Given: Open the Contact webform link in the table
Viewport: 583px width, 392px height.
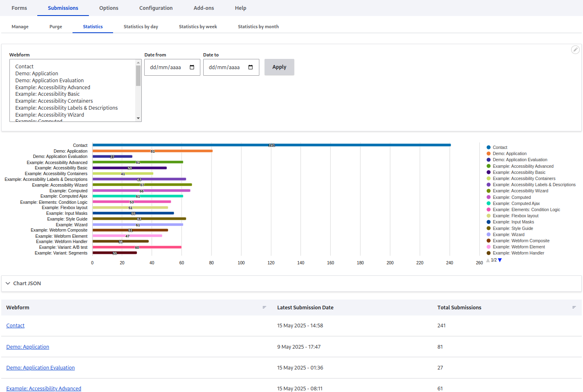Looking at the screenshot, I should tap(16, 325).
